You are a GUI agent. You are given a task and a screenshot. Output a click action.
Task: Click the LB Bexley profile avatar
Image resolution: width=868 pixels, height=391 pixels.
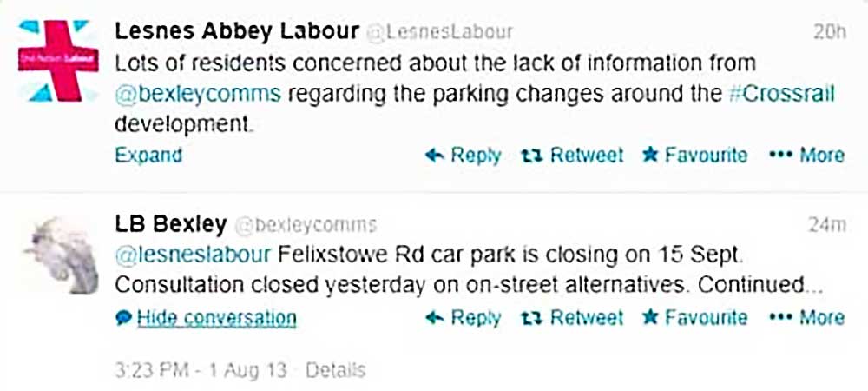click(x=59, y=254)
